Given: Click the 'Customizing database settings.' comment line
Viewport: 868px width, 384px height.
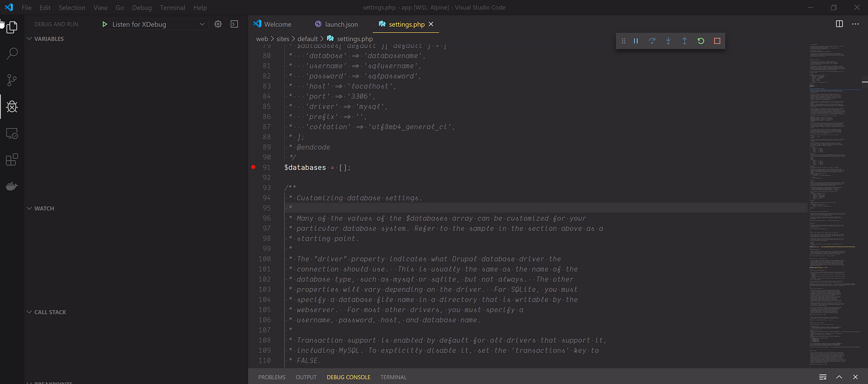Looking at the screenshot, I should tap(359, 198).
